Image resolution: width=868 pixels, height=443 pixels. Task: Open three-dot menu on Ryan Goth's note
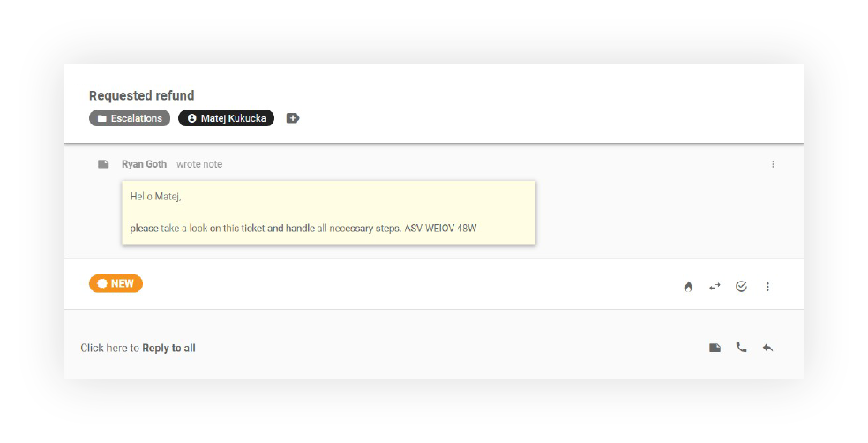coord(773,164)
